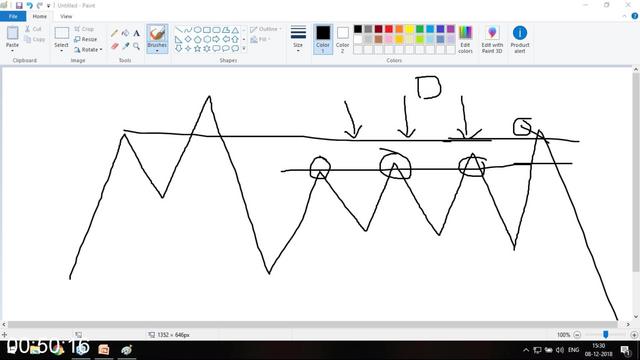Click the Paint icon on the taskbar
The image size is (640, 360).
pyautogui.click(x=127, y=350)
